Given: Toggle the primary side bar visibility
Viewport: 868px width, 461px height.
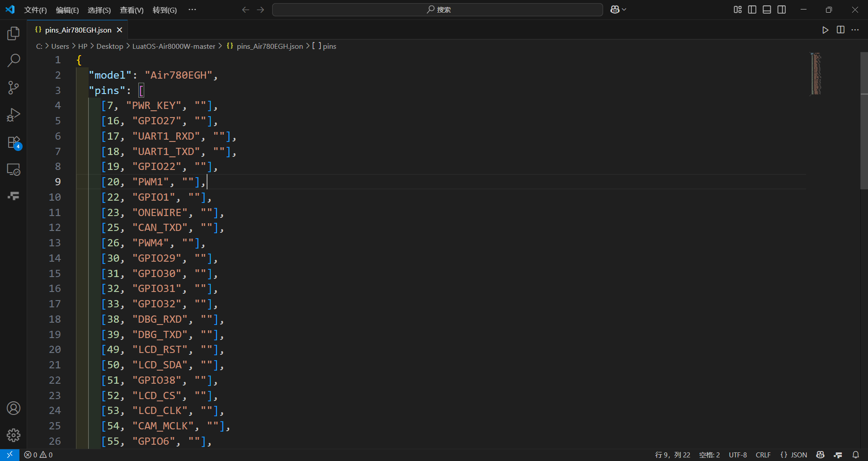Looking at the screenshot, I should pos(752,9).
